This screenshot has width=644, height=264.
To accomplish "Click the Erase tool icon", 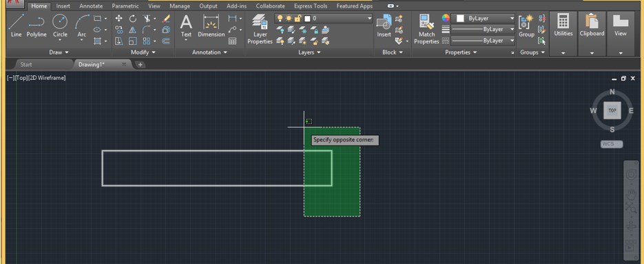I will [166, 19].
